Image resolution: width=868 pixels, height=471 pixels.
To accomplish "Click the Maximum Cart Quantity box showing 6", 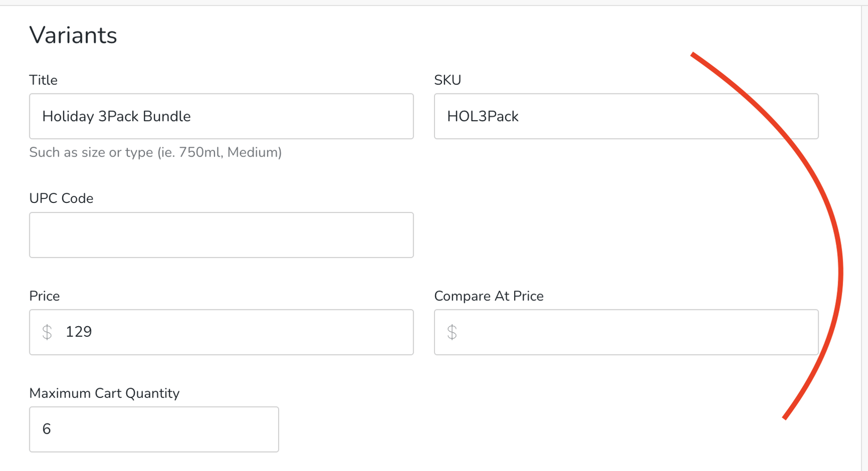I will tap(154, 429).
